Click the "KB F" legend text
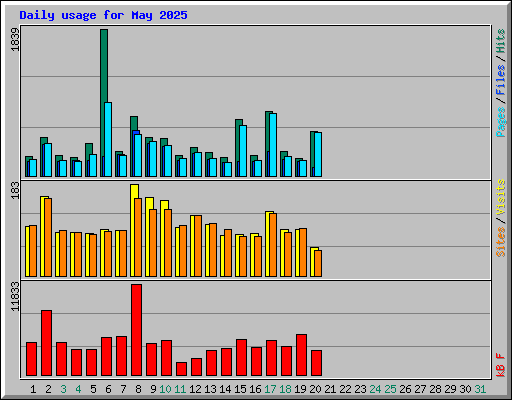Screen dimensions: 512x400 501,365
